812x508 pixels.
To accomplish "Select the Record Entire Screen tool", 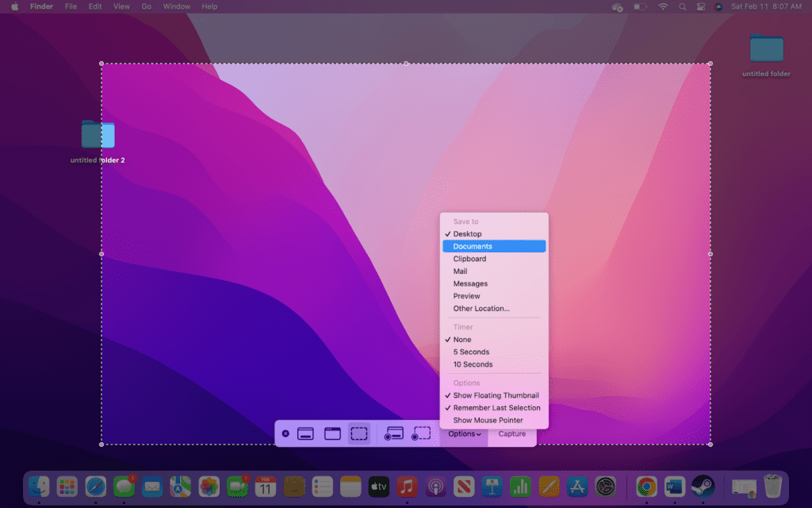I will coord(394,433).
